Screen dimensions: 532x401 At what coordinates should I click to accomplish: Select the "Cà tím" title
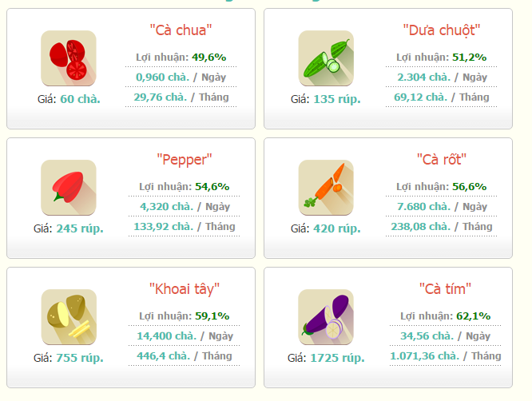pyautogui.click(x=445, y=289)
